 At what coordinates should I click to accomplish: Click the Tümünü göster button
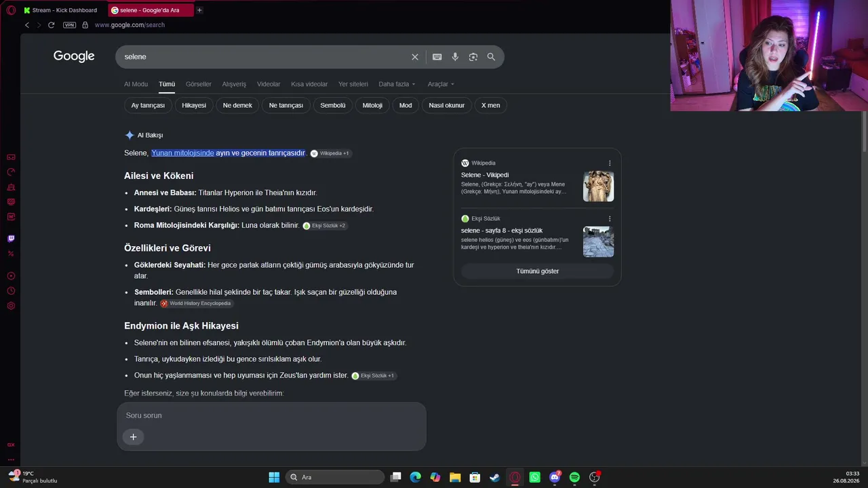(x=538, y=271)
